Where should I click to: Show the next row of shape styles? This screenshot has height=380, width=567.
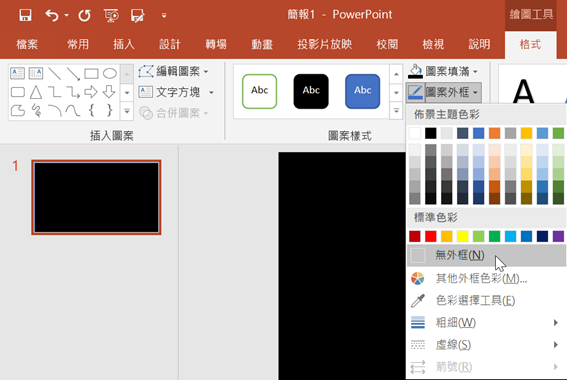click(396, 93)
